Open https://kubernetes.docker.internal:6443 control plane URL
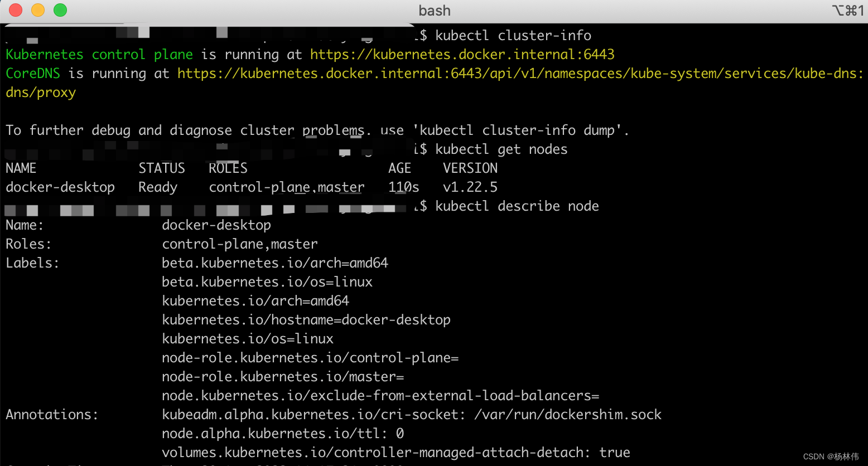This screenshot has height=466, width=868. [x=462, y=54]
